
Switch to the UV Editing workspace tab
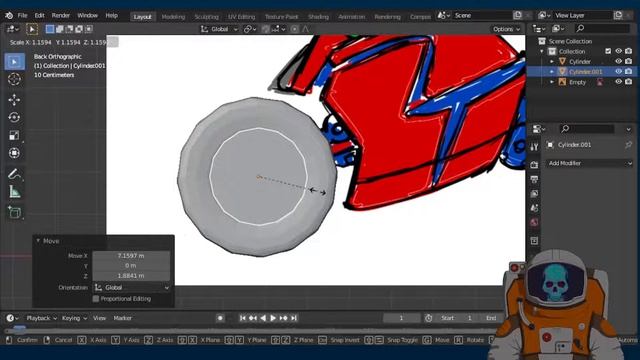[241, 17]
